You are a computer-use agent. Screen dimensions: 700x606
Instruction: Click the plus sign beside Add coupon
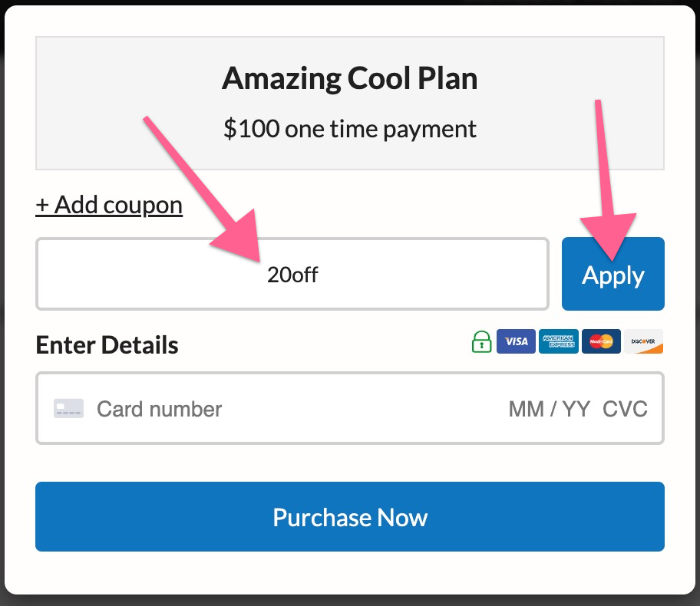coord(43,204)
